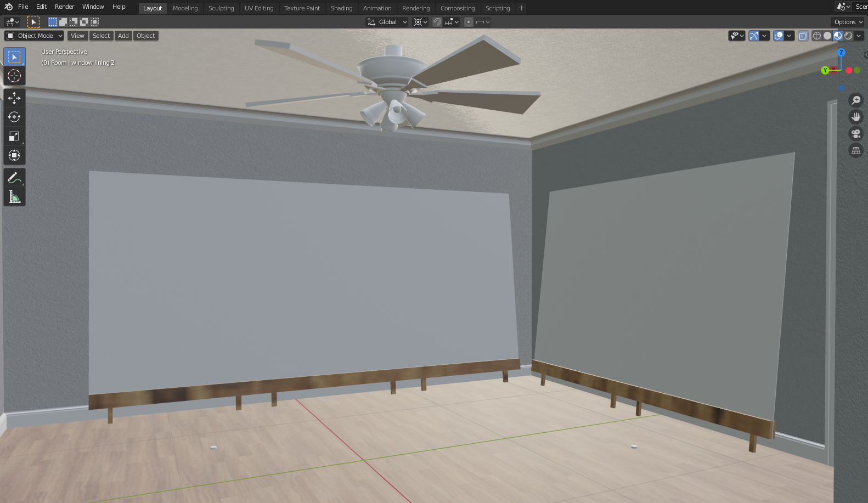Viewport: 868px width, 503px height.
Task: Select the Cursor tool in toolbar
Action: tap(14, 76)
